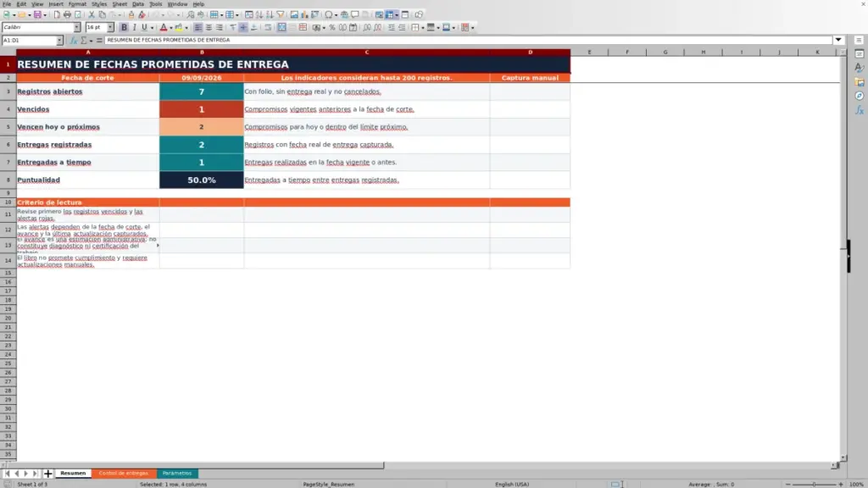Image resolution: width=868 pixels, height=488 pixels.
Task: Open the Conditional Formatting dropdown arrow
Action: (x=472, y=28)
